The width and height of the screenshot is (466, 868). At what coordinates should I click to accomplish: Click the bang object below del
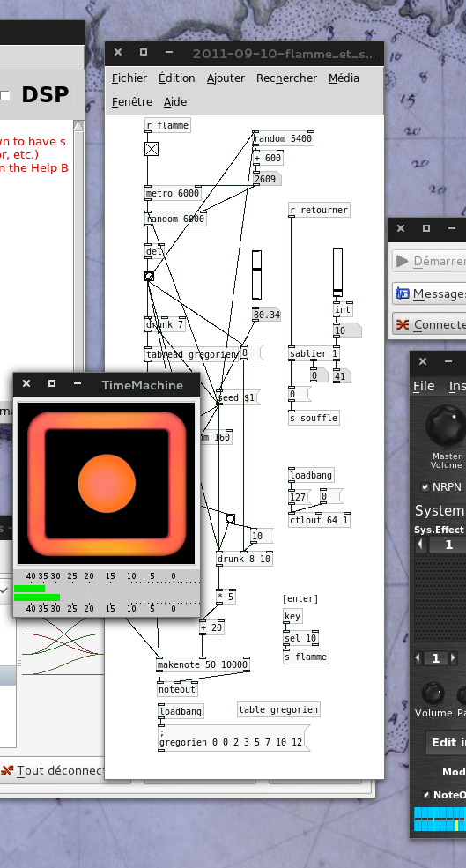click(x=149, y=276)
